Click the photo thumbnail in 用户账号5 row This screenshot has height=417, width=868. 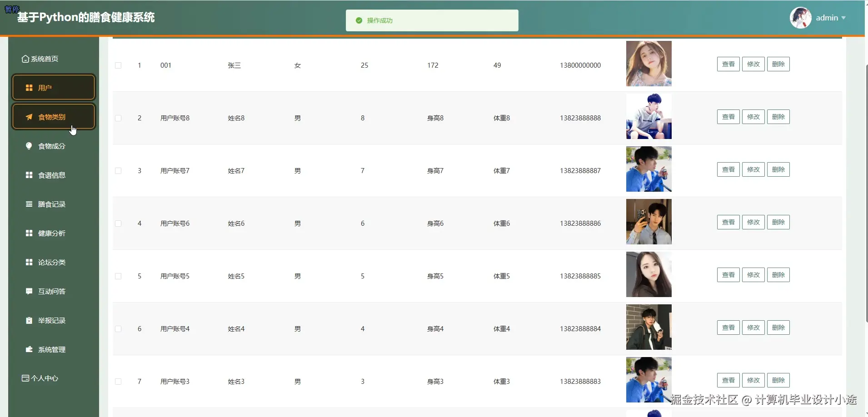click(x=649, y=274)
